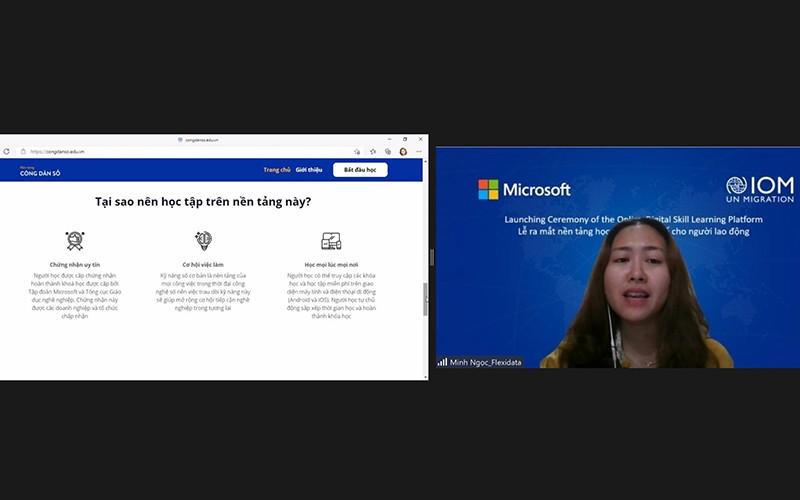
Task: Select the Trang chủ menu item
Action: tap(276, 170)
